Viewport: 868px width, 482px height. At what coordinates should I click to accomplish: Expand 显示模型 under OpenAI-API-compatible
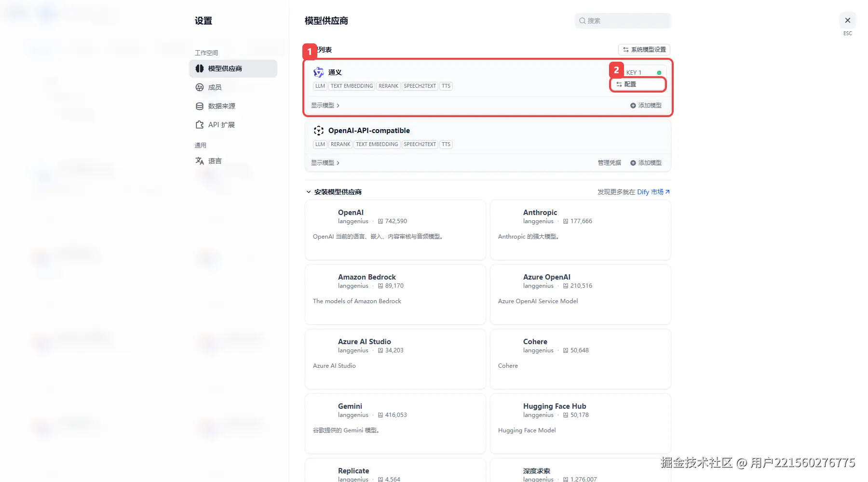click(x=325, y=163)
